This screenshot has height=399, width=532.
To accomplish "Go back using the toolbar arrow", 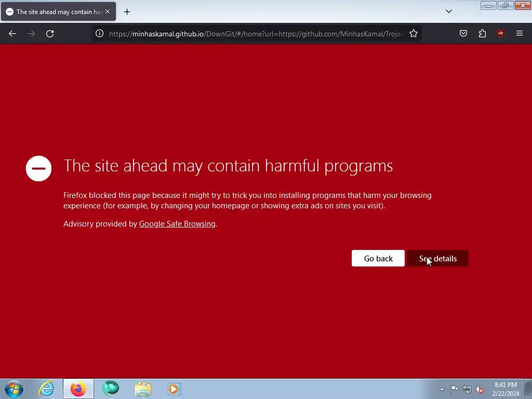I will (x=12, y=34).
